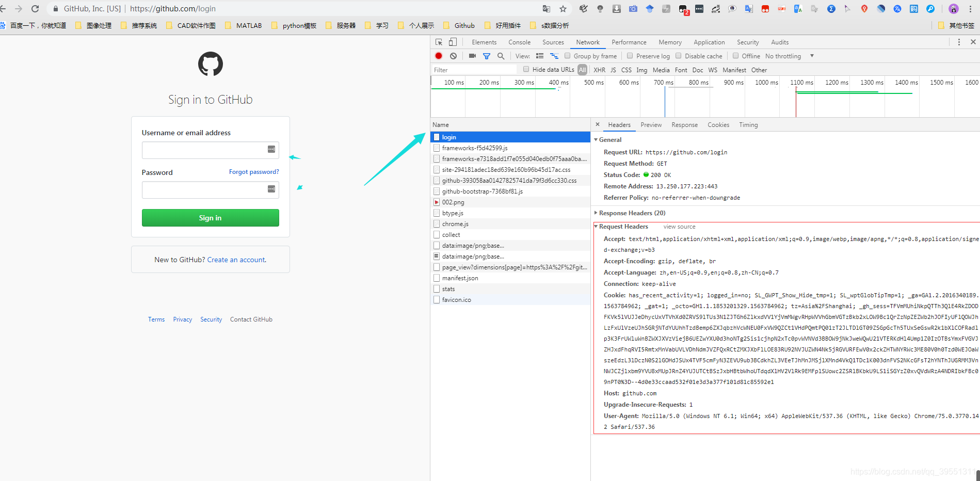Image resolution: width=980 pixels, height=481 pixels.
Task: Open the Github bookmark folder
Action: (x=459, y=25)
